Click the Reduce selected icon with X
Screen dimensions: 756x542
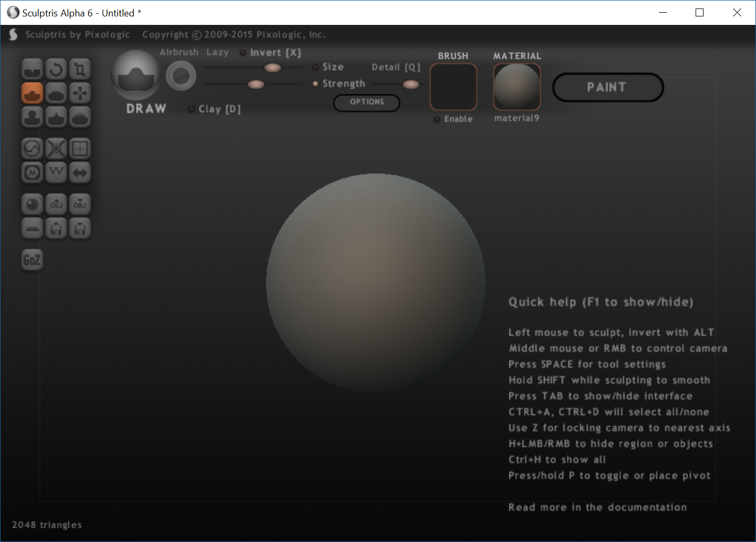56,148
